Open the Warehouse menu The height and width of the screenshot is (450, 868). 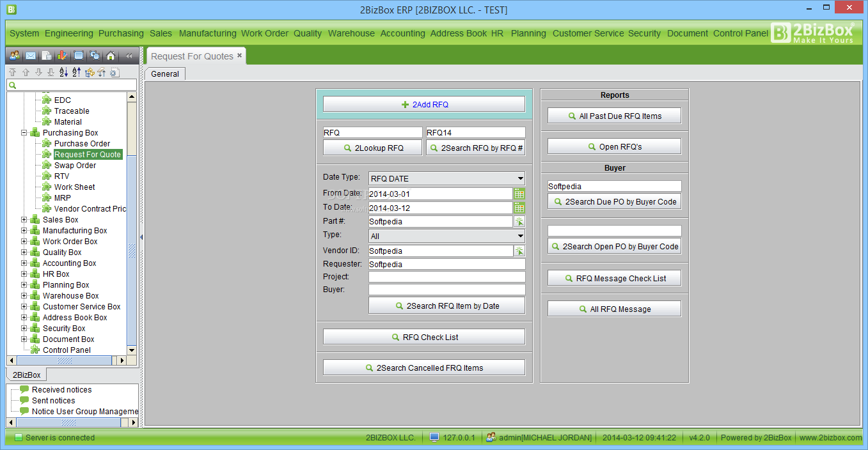pos(351,33)
